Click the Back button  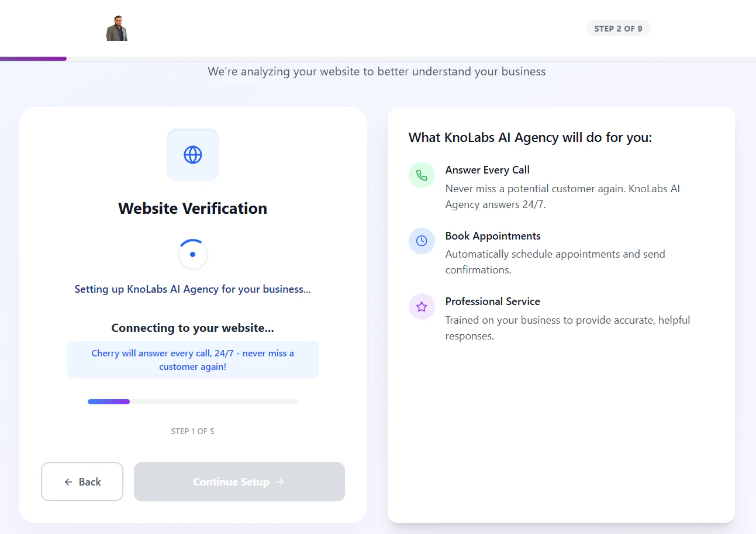82,481
